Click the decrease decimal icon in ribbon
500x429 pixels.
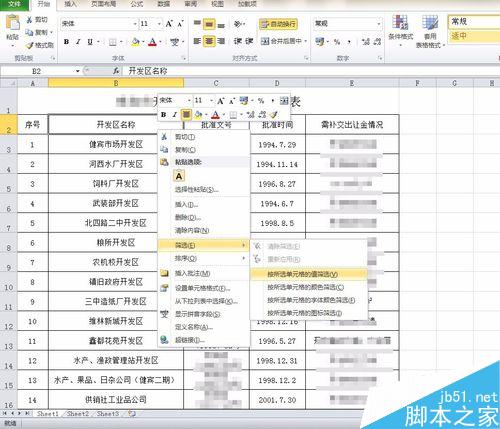(377, 42)
